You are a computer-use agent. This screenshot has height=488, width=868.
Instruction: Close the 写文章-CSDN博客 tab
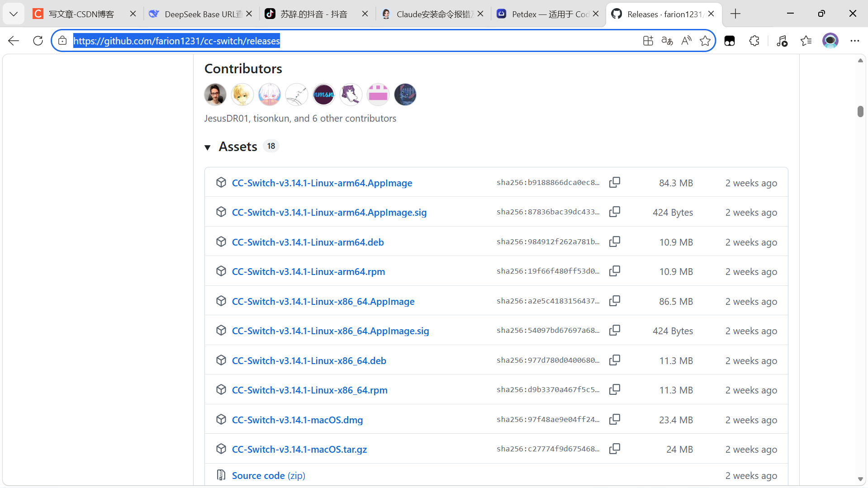click(133, 14)
